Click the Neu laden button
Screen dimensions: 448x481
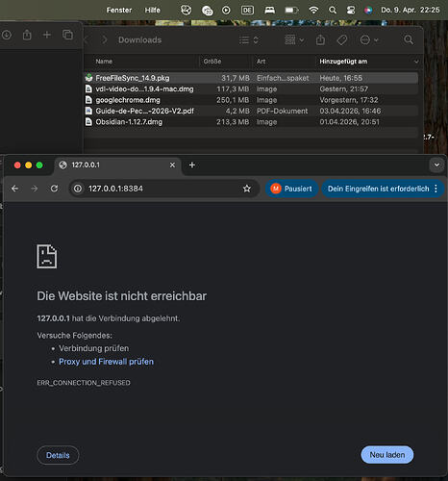pos(387,455)
